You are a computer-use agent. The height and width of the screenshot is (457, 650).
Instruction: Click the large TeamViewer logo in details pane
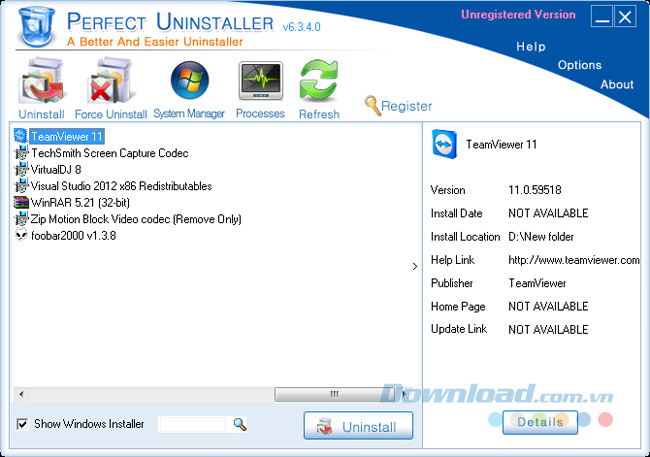click(x=444, y=144)
